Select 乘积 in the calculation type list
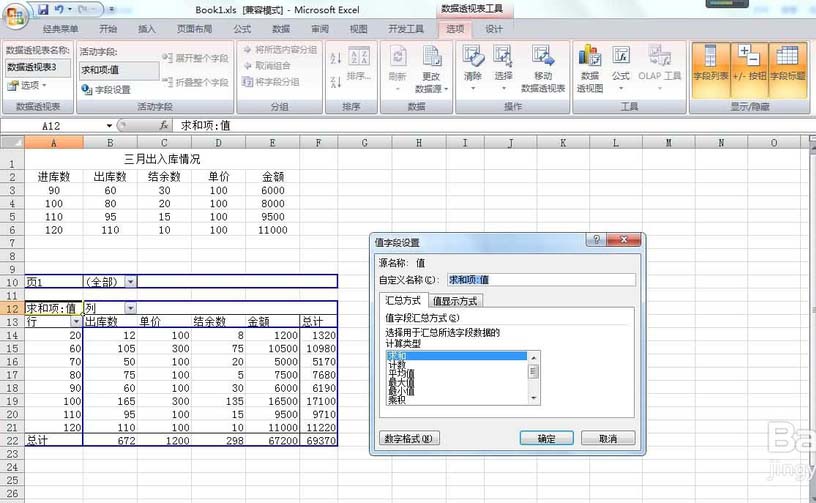 point(456,399)
